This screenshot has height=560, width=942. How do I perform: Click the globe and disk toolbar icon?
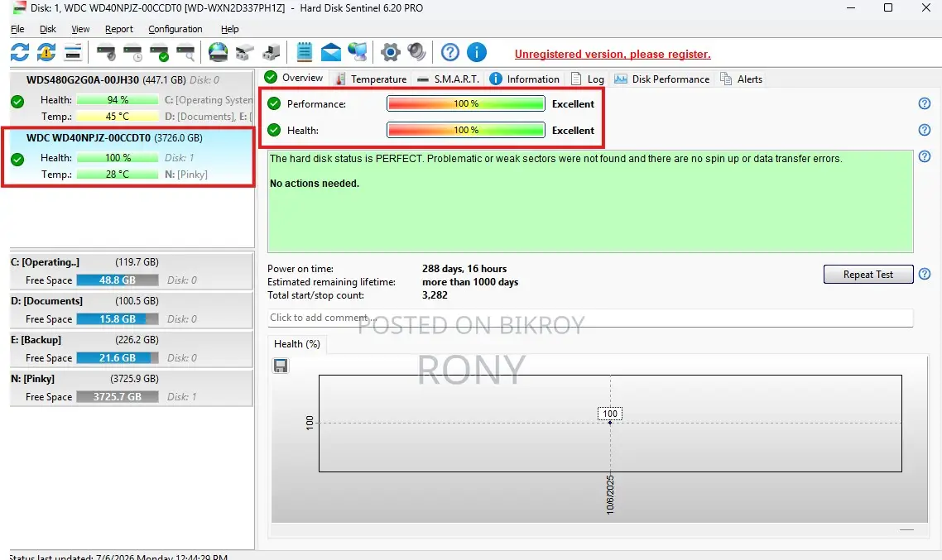218,52
